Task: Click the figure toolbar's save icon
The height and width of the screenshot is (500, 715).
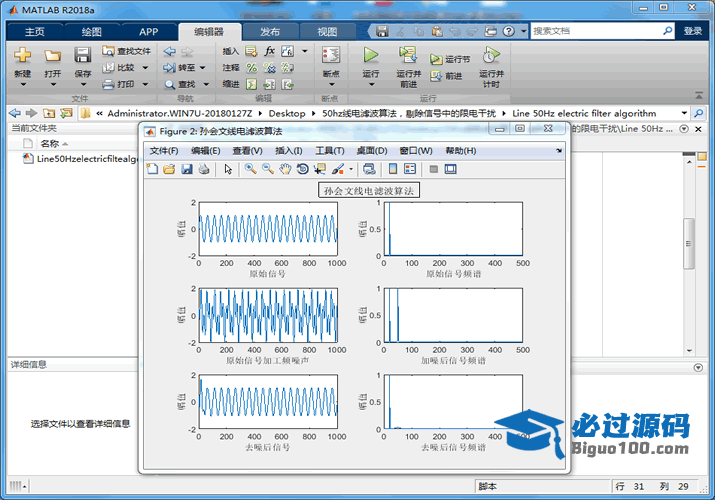Action: click(187, 169)
